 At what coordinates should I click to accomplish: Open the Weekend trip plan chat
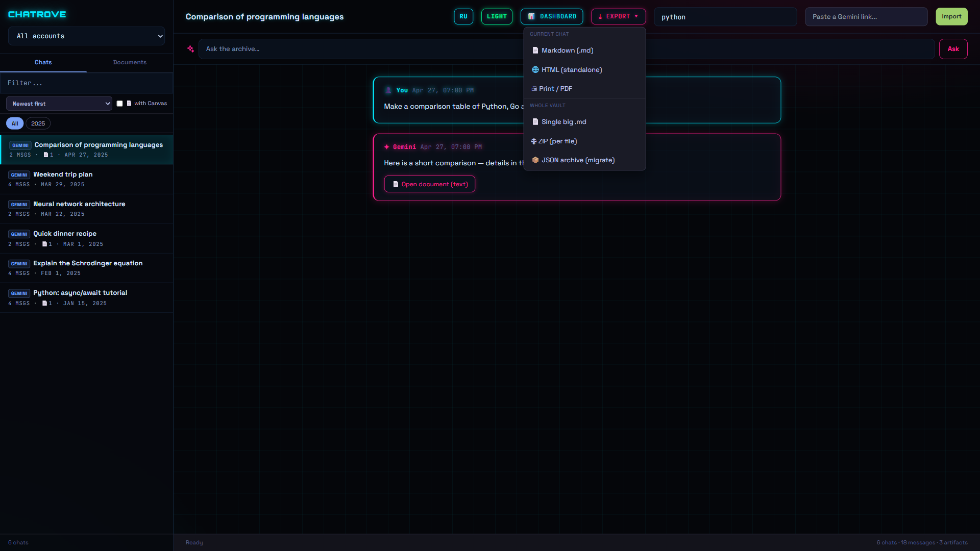coord(87,179)
